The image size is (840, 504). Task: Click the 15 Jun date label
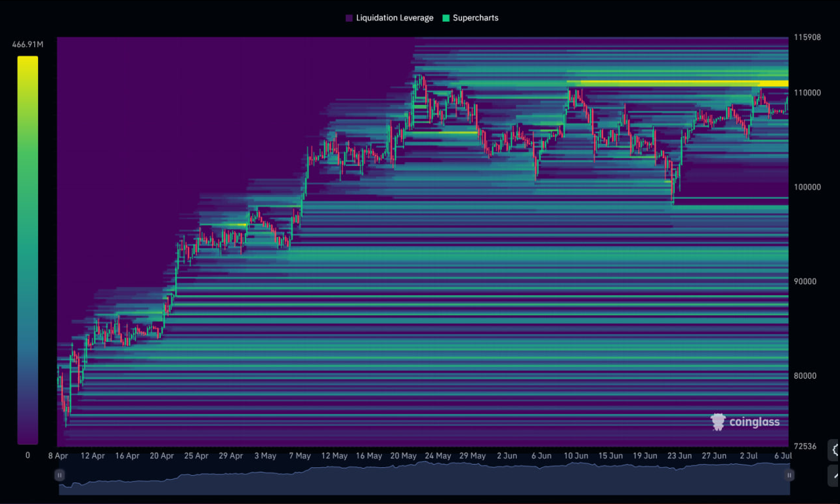pos(610,455)
